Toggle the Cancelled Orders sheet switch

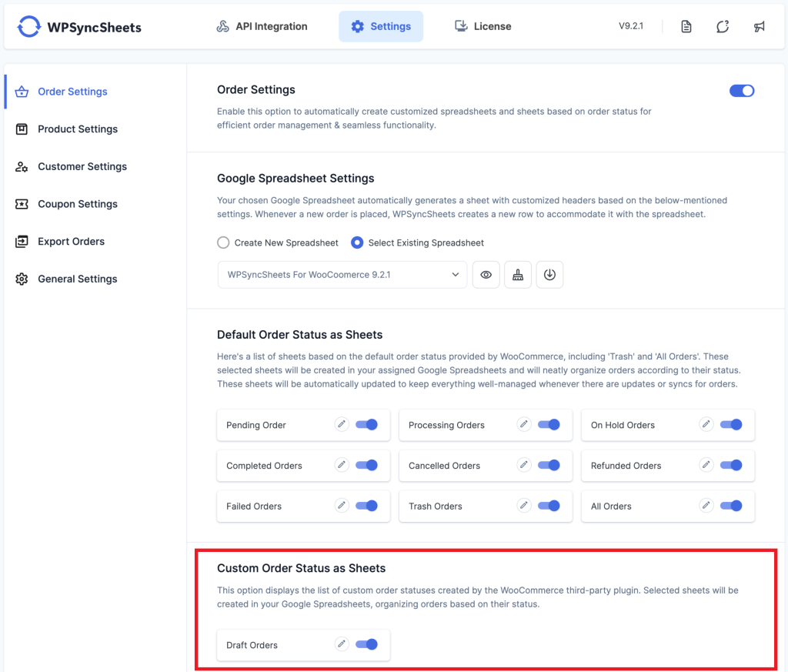click(549, 466)
